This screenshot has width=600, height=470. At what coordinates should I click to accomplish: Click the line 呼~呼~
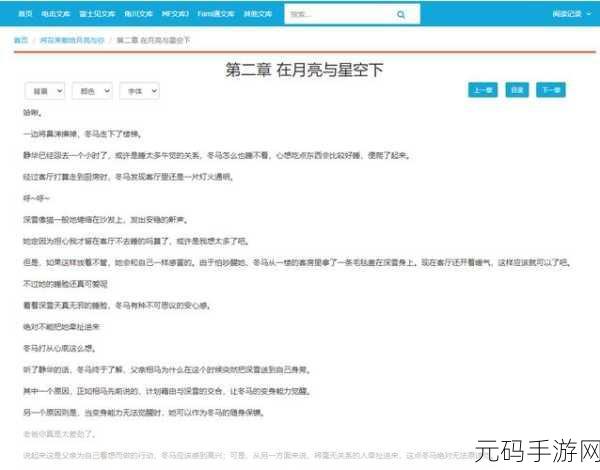36,198
